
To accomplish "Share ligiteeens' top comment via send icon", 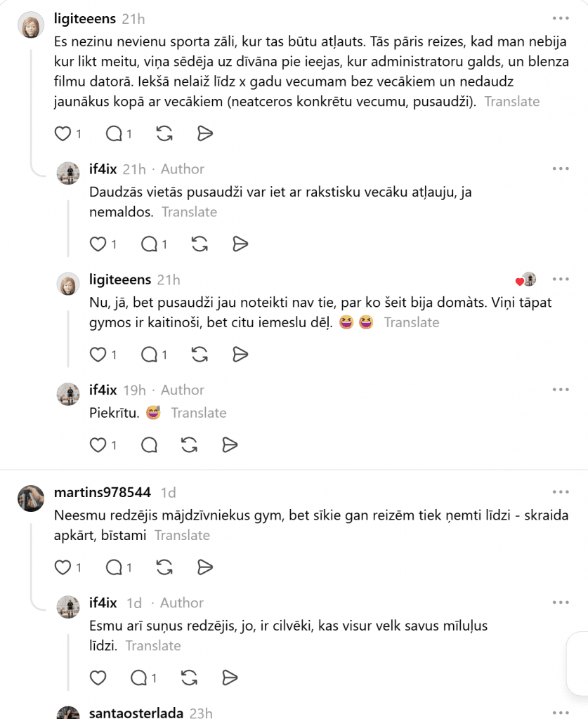I will coord(204,134).
